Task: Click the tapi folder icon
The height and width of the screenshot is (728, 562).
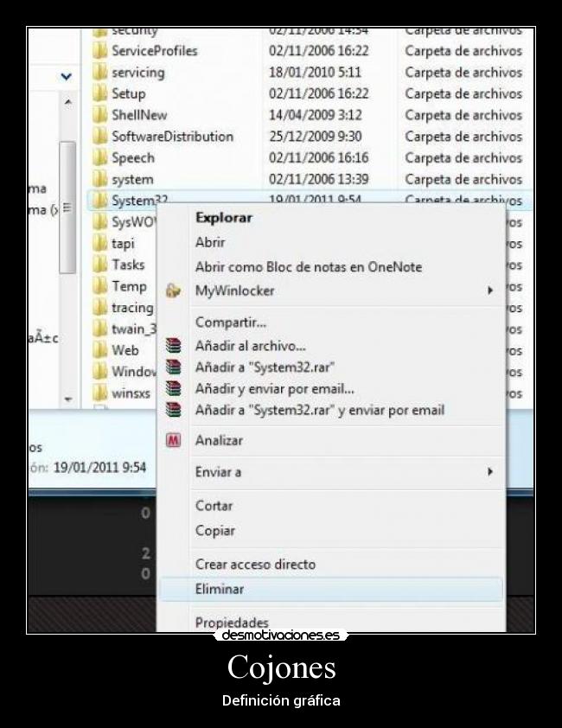Action: click(99, 243)
